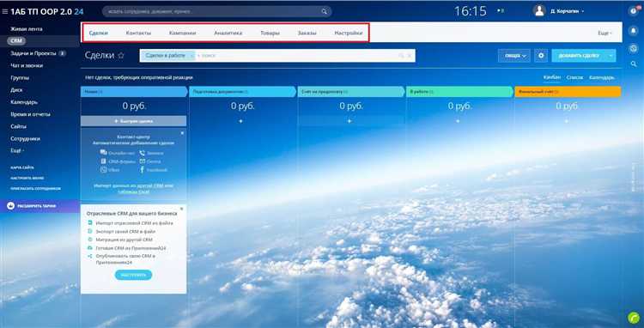644x328 pixels.
Task: Click the green phone call button
Action: coord(633,318)
